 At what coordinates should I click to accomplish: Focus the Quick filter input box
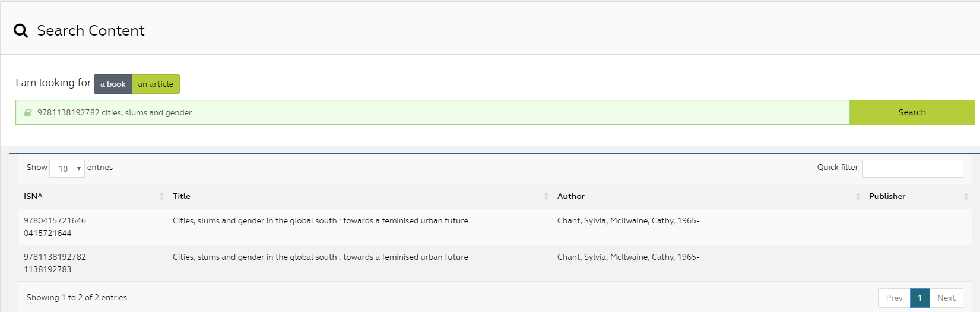[912, 169]
